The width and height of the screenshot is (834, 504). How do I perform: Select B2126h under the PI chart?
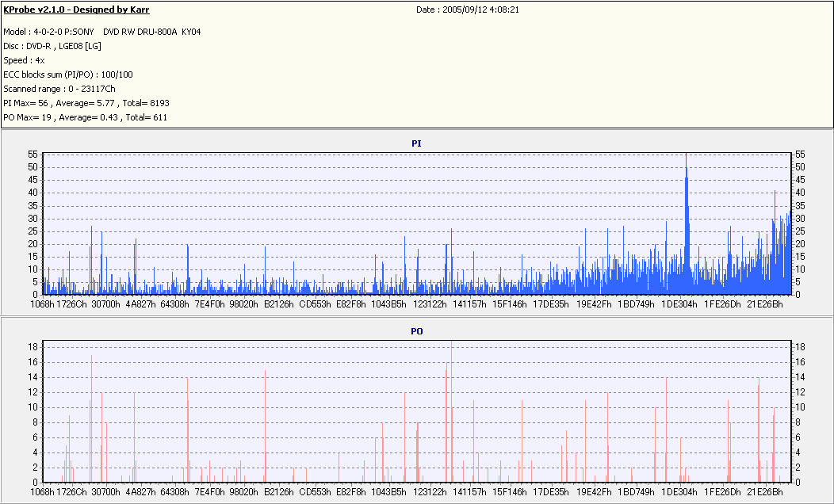coord(279,304)
